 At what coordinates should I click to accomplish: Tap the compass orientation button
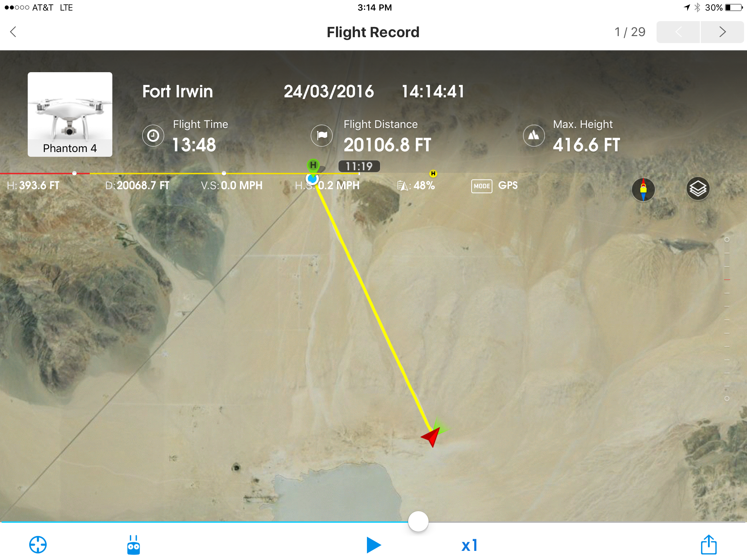click(x=643, y=189)
